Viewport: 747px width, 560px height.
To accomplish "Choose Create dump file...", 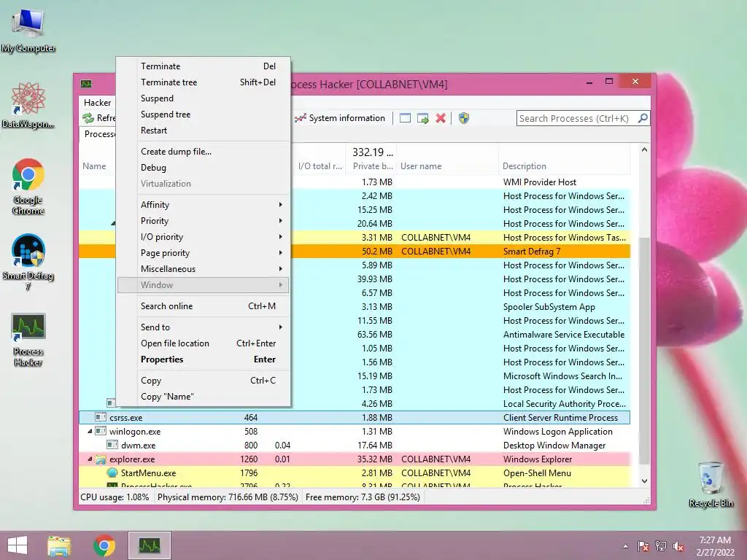I will 203,152.
